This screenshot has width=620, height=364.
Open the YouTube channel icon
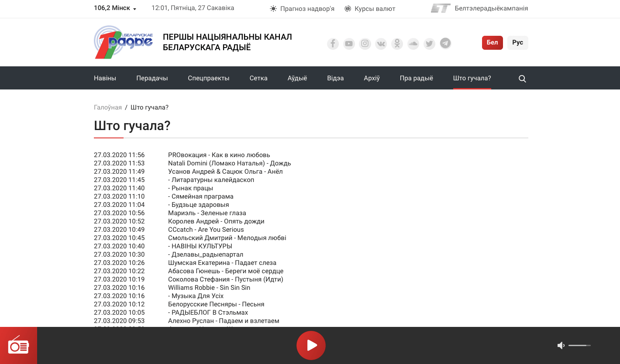(x=349, y=44)
